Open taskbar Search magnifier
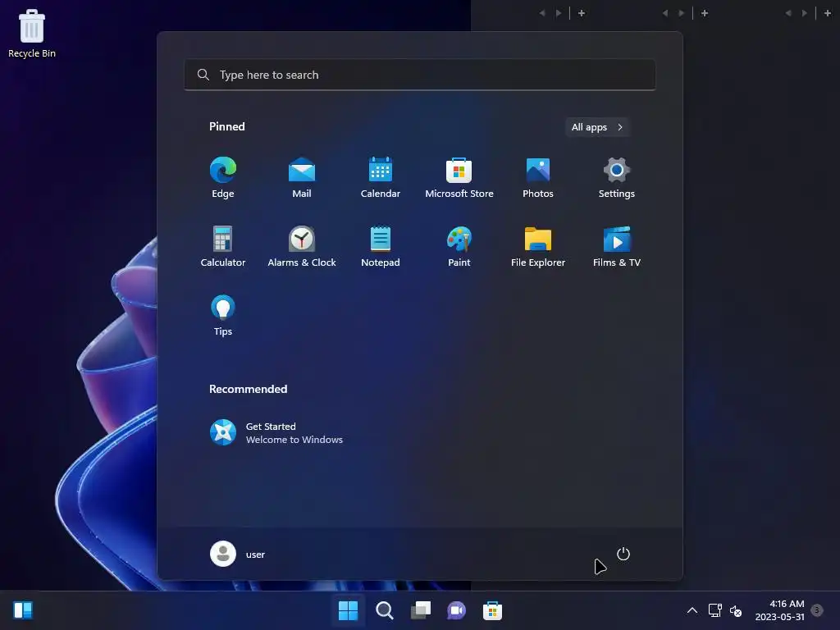This screenshot has width=840, height=630. point(384,610)
